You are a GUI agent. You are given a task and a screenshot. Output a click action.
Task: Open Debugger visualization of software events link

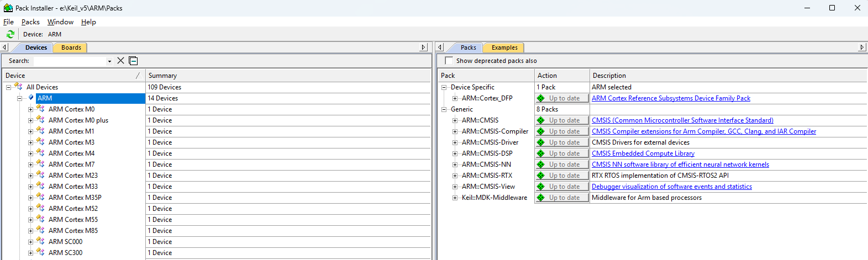[672, 187]
